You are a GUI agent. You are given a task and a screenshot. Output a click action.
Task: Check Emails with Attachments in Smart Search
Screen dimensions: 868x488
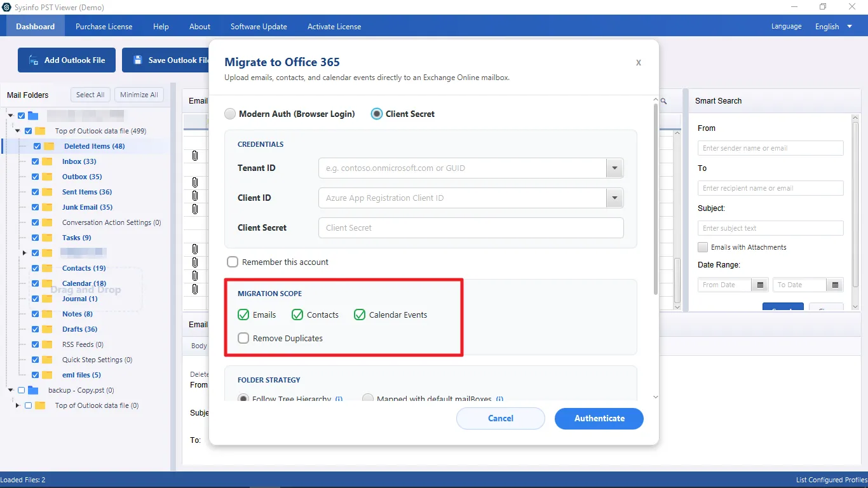pyautogui.click(x=703, y=247)
